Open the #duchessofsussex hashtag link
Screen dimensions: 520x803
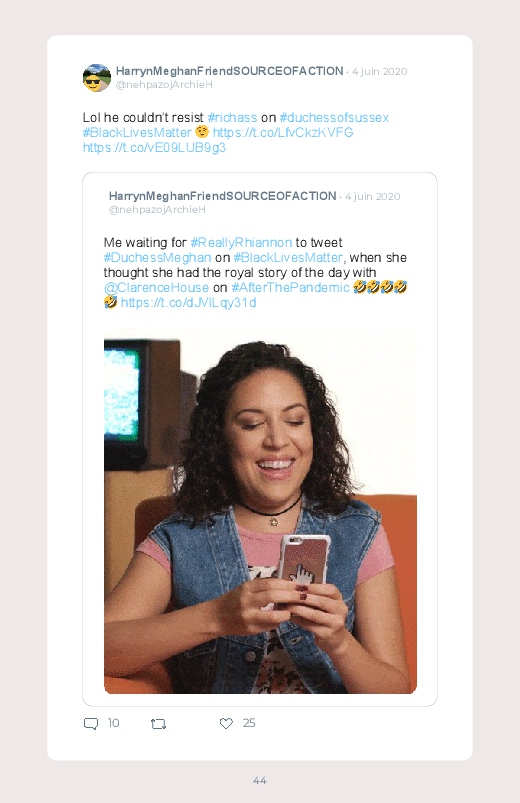click(334, 118)
